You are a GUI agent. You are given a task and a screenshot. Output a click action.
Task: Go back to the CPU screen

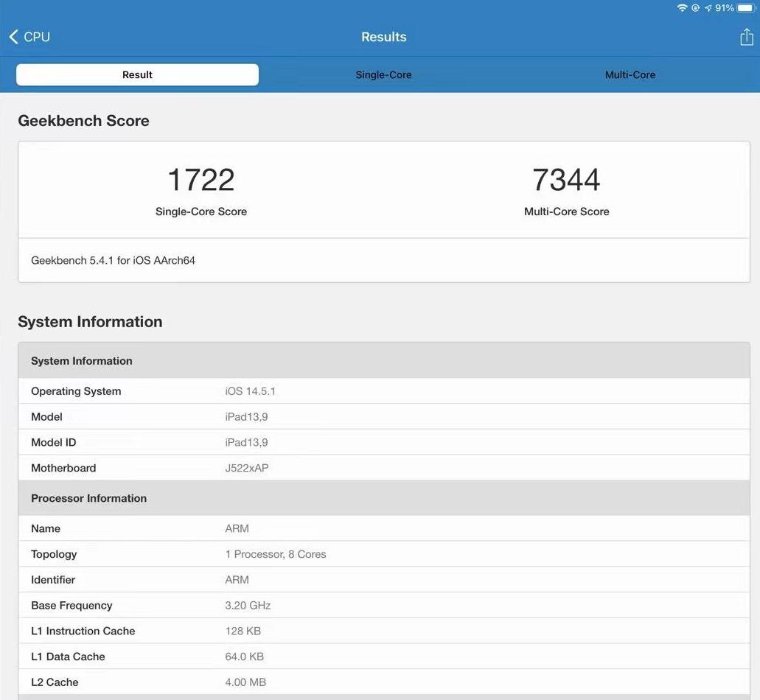29,36
